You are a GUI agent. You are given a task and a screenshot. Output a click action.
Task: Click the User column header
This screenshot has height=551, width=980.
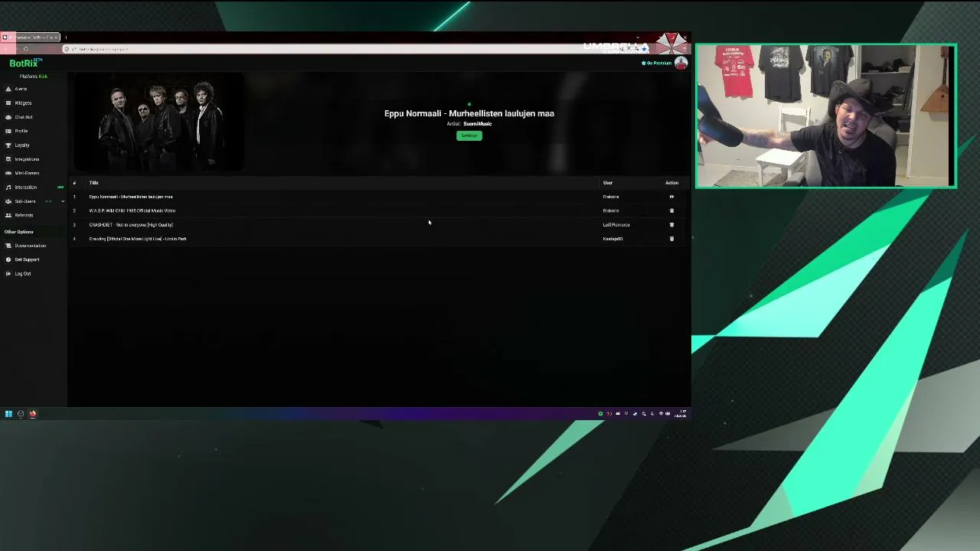click(608, 183)
